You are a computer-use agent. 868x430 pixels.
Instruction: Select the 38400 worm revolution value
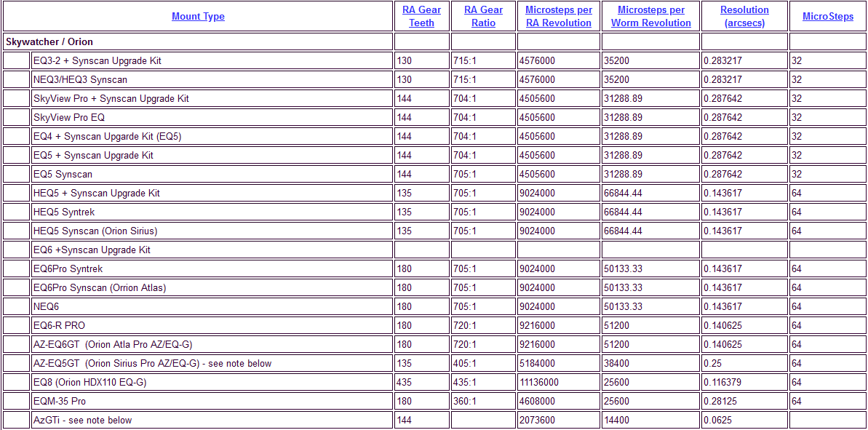click(616, 364)
